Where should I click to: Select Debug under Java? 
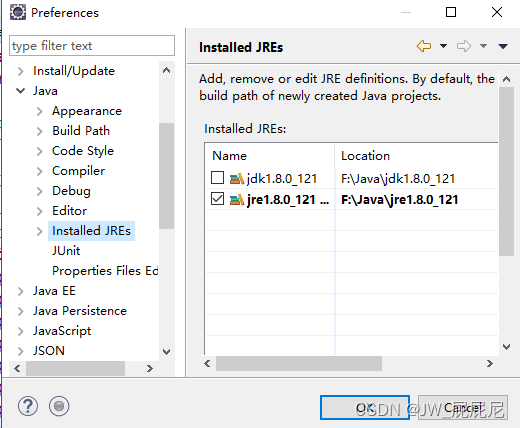point(71,191)
